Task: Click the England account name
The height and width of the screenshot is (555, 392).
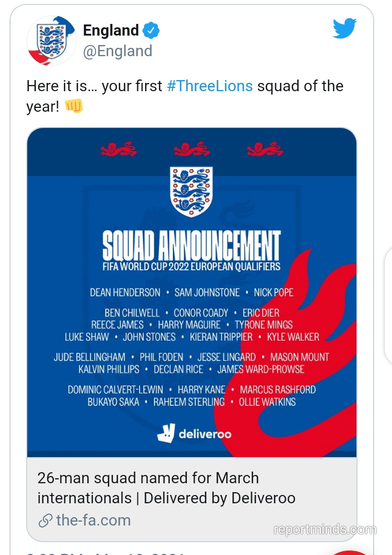Action: coord(111,31)
